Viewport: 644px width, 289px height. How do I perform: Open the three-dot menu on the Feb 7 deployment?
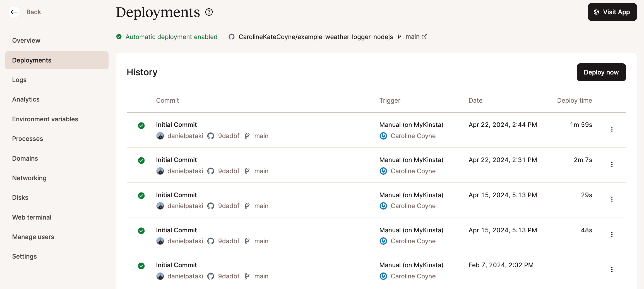point(612,269)
